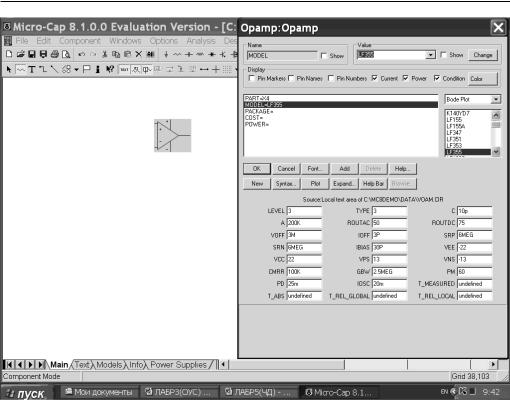510x400 pixels.
Task: Click the Paste clipboard icon
Action: point(127,54)
